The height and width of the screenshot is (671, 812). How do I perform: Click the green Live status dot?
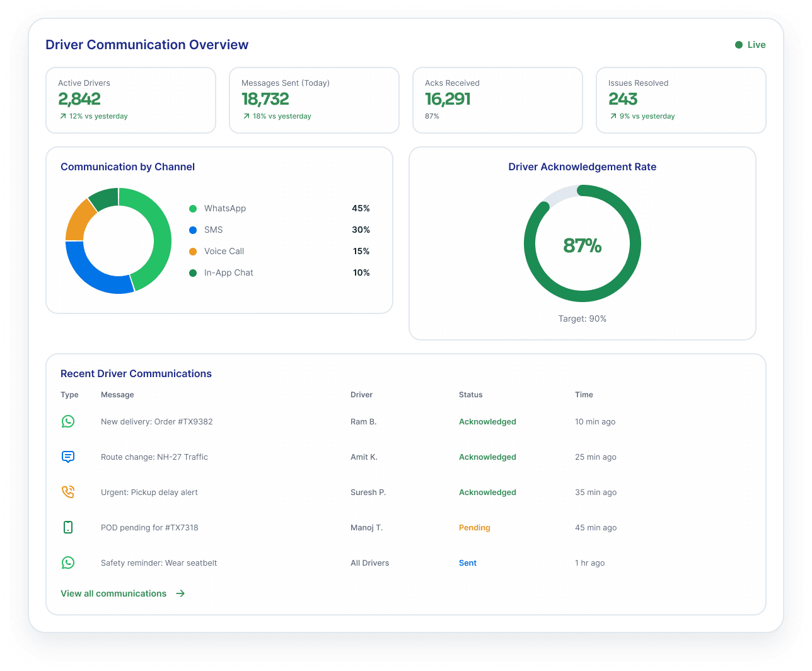point(739,45)
